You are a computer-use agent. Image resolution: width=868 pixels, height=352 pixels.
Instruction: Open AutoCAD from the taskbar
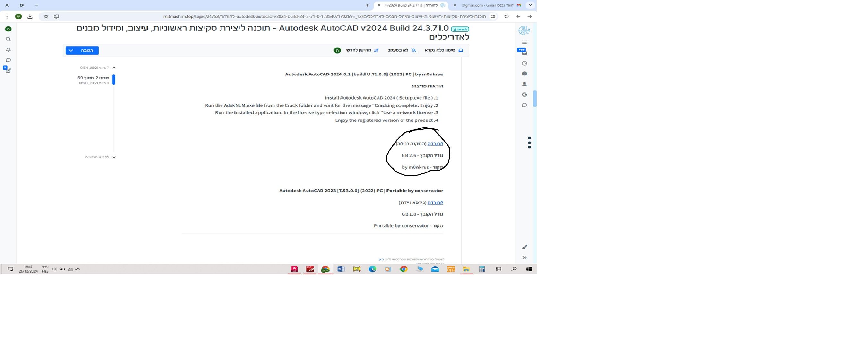click(x=294, y=269)
